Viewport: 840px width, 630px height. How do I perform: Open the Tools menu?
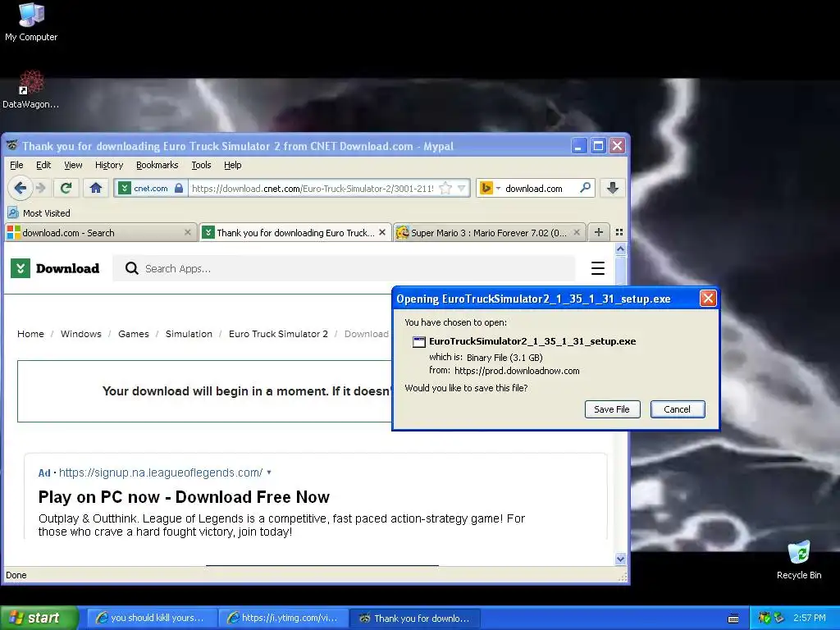[202, 165]
